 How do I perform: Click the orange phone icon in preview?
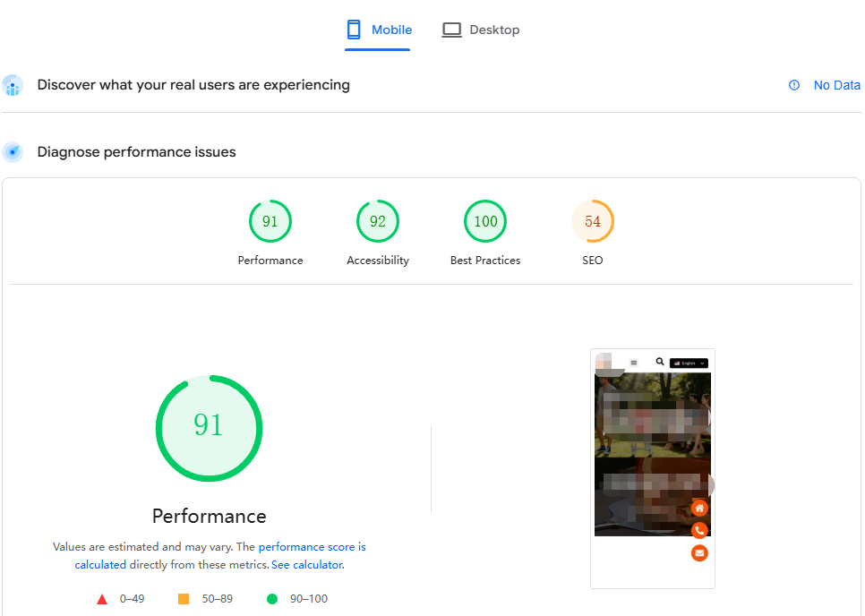(699, 531)
